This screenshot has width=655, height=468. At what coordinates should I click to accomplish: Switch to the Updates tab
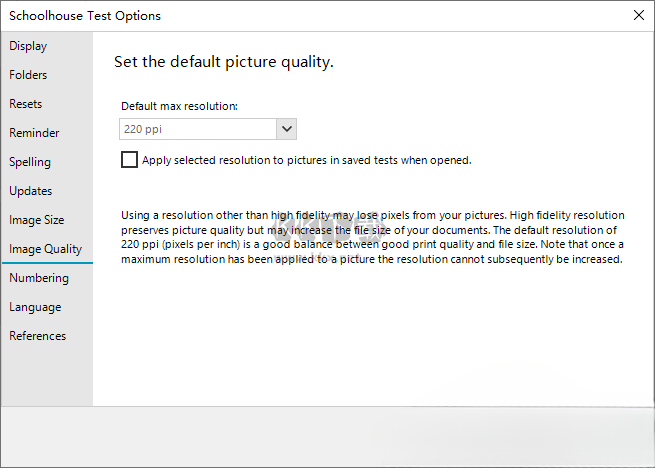[x=31, y=191]
